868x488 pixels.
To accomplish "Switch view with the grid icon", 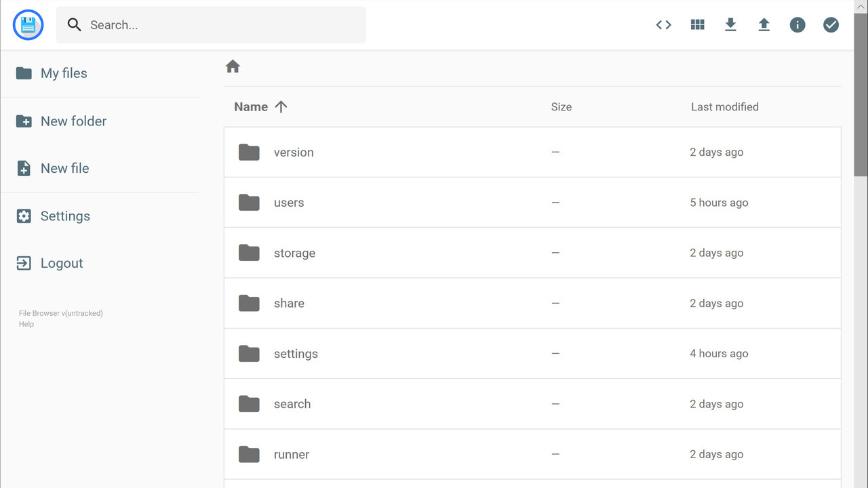I will point(697,25).
